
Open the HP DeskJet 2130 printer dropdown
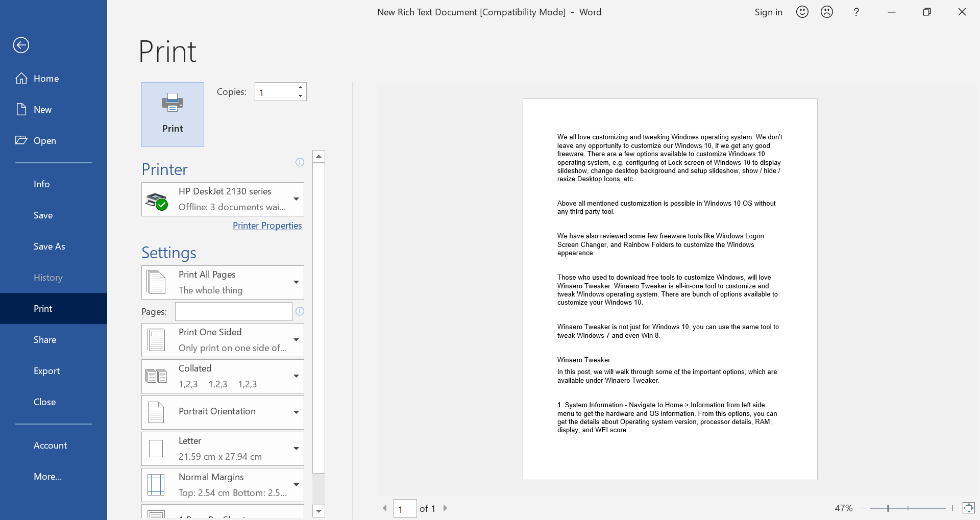pyautogui.click(x=296, y=199)
